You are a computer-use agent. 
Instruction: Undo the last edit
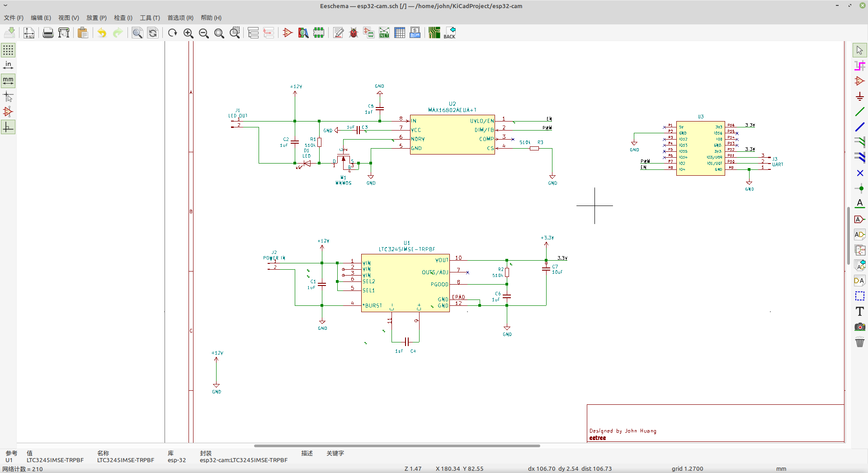102,33
